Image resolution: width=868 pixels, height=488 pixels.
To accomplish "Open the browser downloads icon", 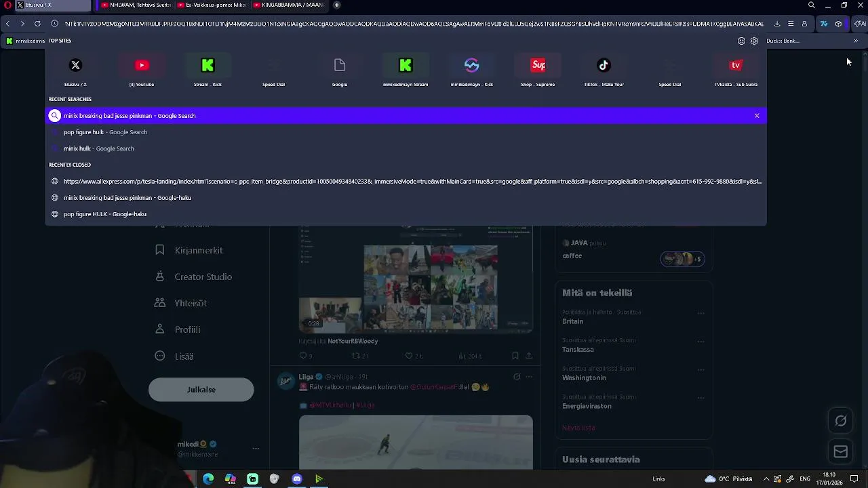I will tap(777, 24).
